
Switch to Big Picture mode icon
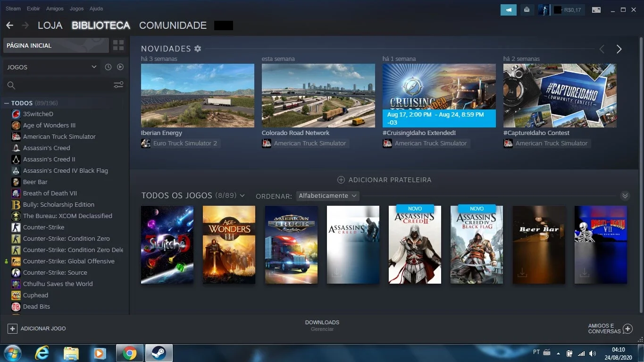tap(596, 9)
